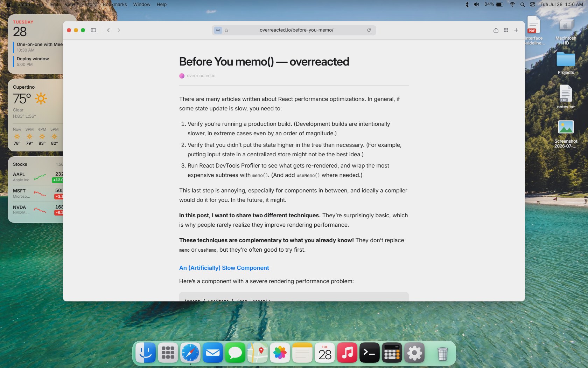Click the Cupertino weather widget temperature

tap(22, 99)
